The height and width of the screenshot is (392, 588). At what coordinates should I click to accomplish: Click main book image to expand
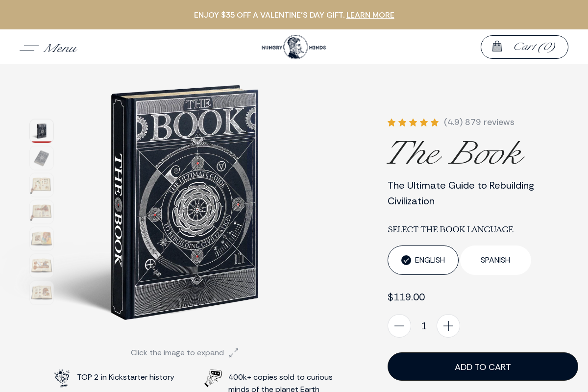pos(185,202)
